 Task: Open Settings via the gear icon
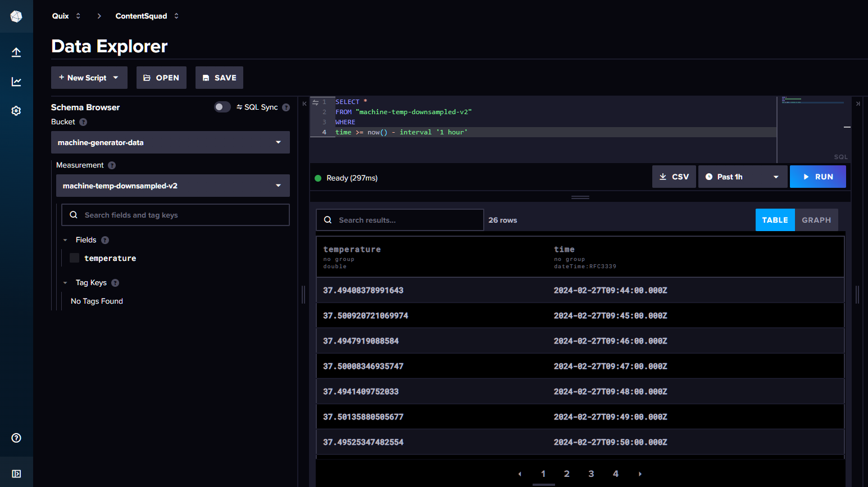tap(16, 111)
